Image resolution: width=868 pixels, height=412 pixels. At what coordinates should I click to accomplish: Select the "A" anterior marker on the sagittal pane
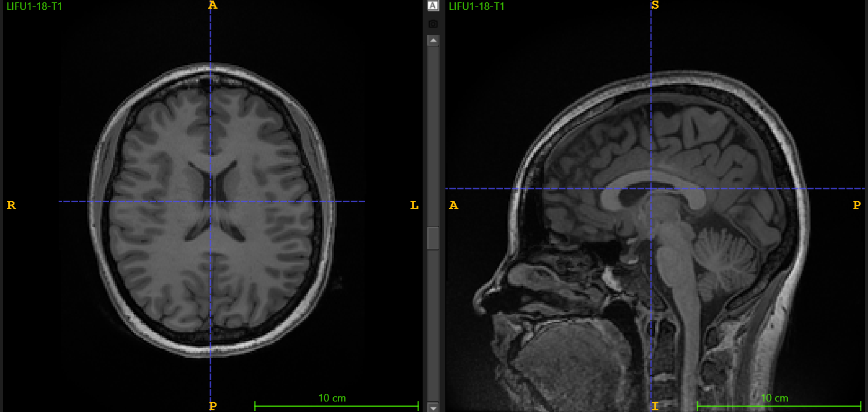click(x=453, y=205)
